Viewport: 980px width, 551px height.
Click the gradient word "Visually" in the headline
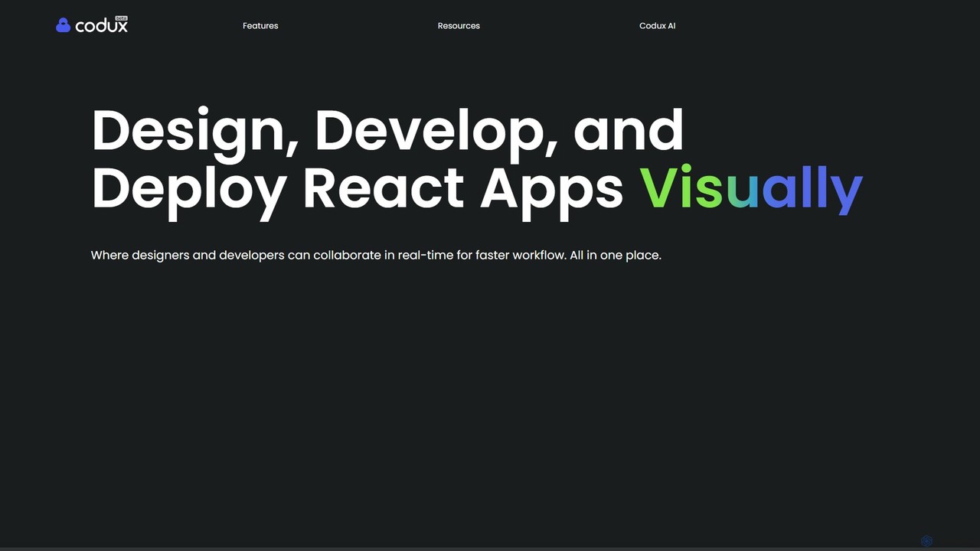coord(751,188)
